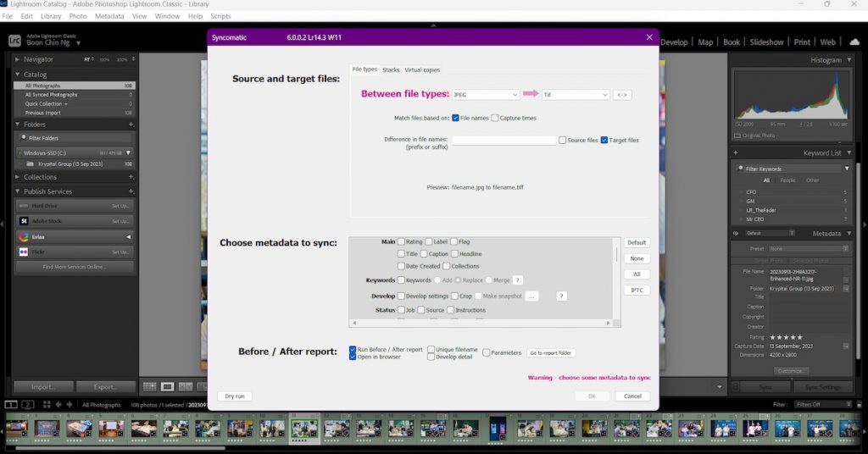Image resolution: width=868 pixels, height=454 pixels.
Task: Toggle the Target files checkbox
Action: 604,140
